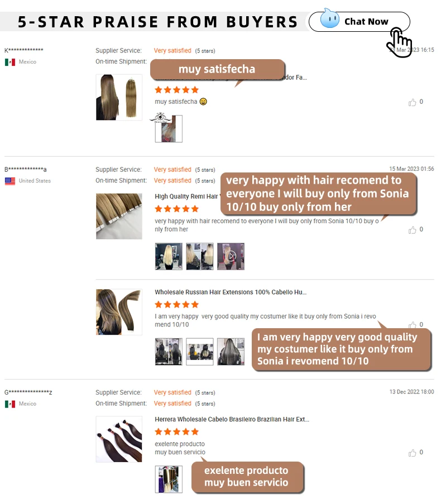Click the United States flag icon
The height and width of the screenshot is (504, 441).
pyautogui.click(x=10, y=181)
